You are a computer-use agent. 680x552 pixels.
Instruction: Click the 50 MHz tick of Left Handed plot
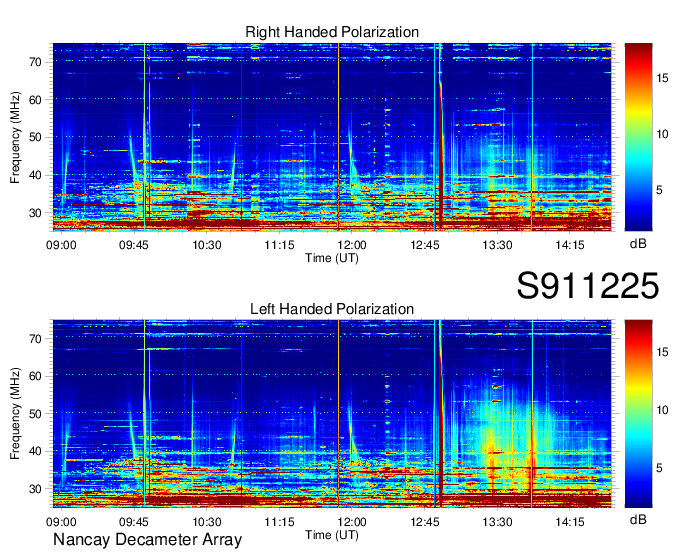[36, 414]
